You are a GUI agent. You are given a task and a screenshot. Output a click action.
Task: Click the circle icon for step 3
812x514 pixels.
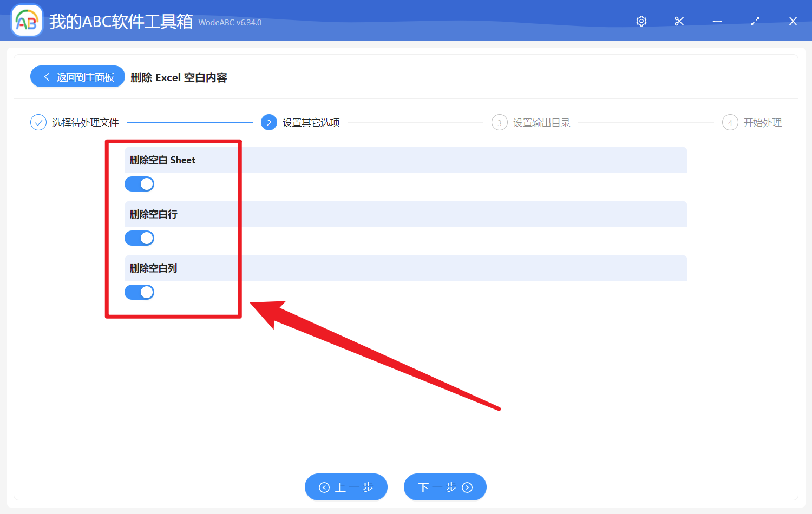(499, 122)
